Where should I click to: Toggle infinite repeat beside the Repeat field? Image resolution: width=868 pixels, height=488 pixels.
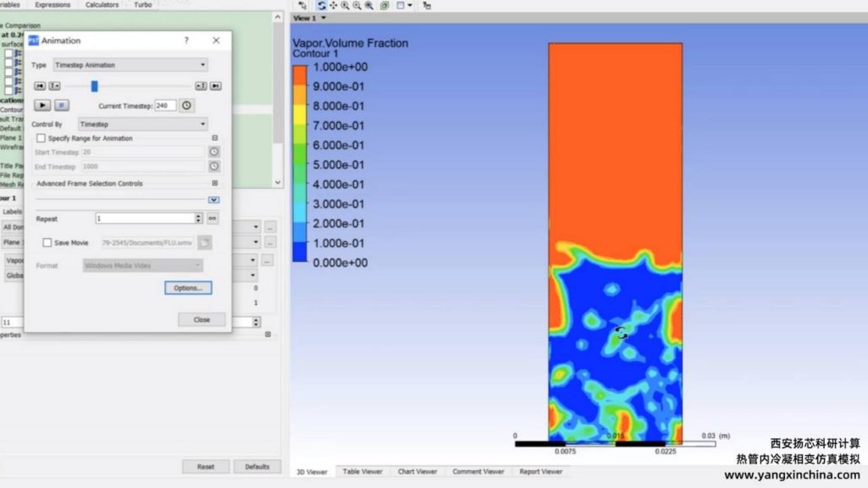pyautogui.click(x=212, y=219)
